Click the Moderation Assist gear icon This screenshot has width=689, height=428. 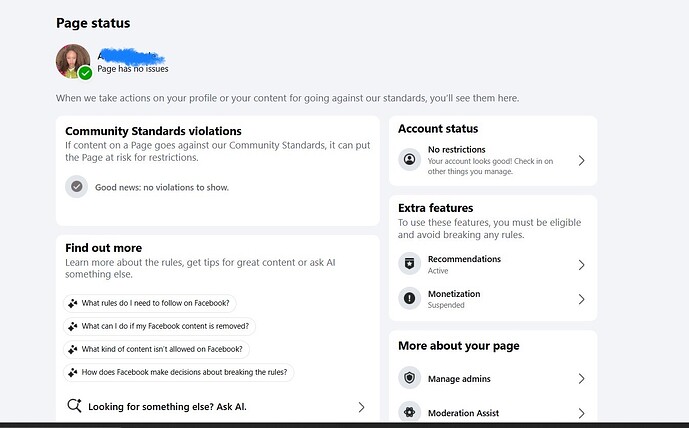pos(410,412)
